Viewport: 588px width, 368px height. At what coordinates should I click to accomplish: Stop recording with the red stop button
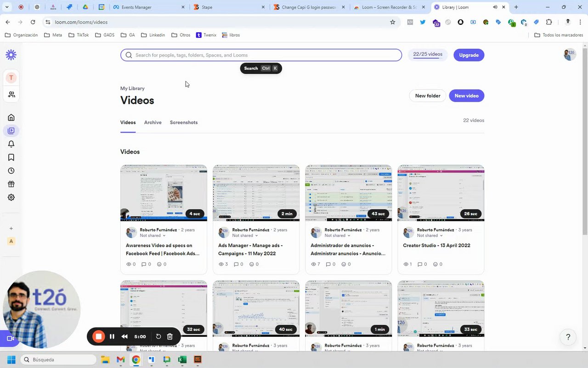pos(98,336)
